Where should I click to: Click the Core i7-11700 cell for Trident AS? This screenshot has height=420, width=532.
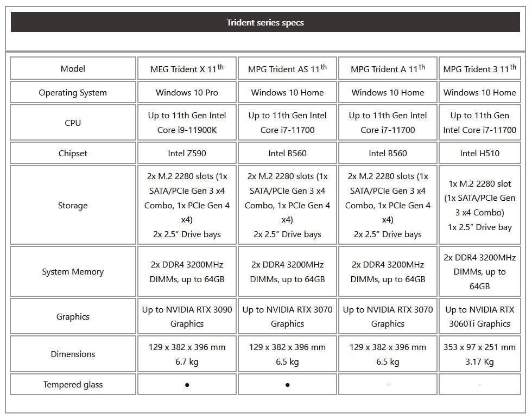tap(287, 123)
